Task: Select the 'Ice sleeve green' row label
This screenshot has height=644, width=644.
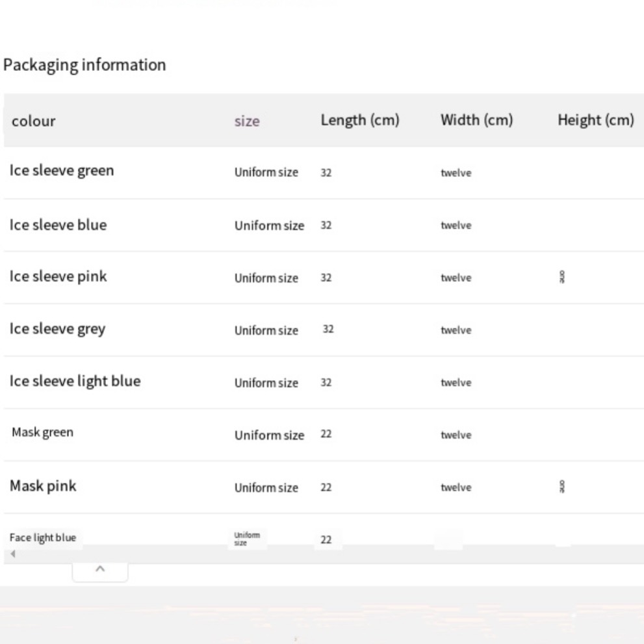Action: pyautogui.click(x=62, y=171)
